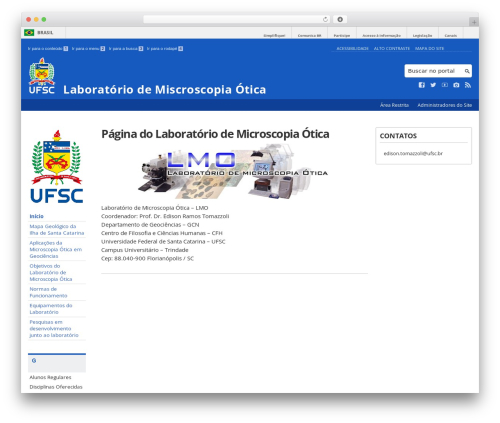Click the line 'Laboratório de Microscopia Ótica – LMO'
Screen dimensions: 500x423
click(155, 208)
